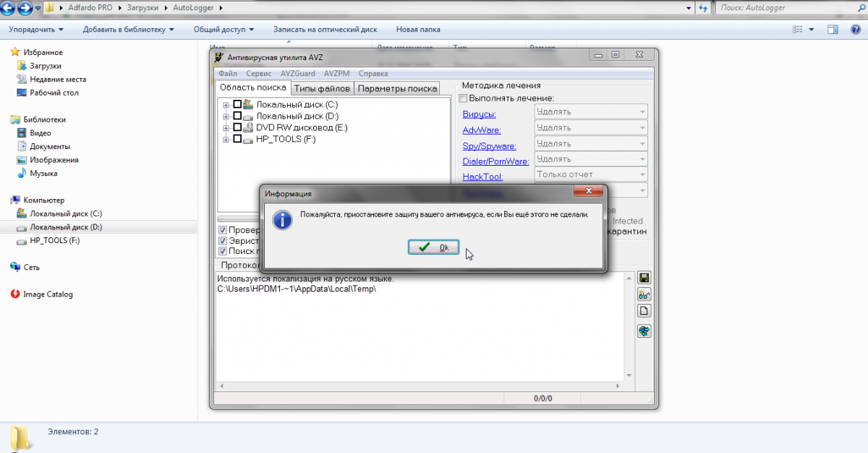Expand the Локальный диск (C:) tree node in AVZ
The width and height of the screenshot is (868, 453).
226,105
